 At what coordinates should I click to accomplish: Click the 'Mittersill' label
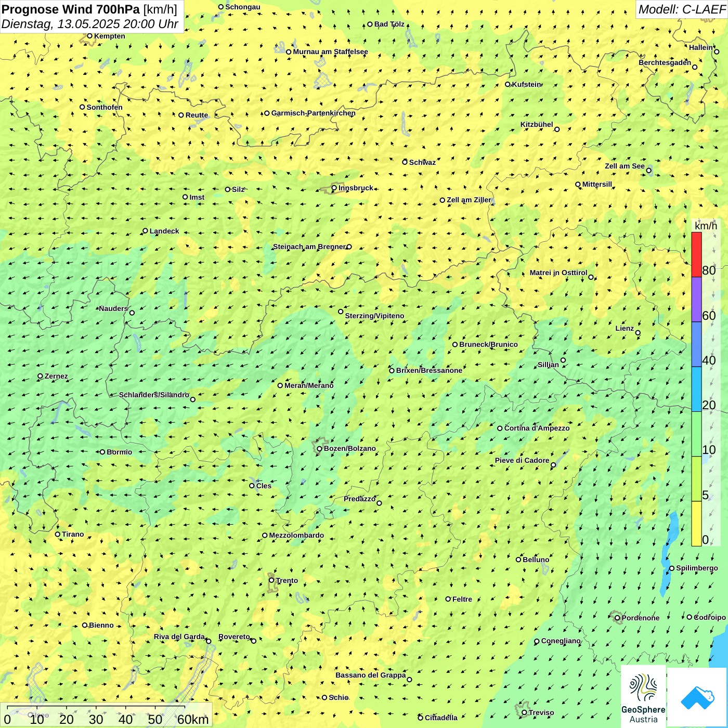597,185
